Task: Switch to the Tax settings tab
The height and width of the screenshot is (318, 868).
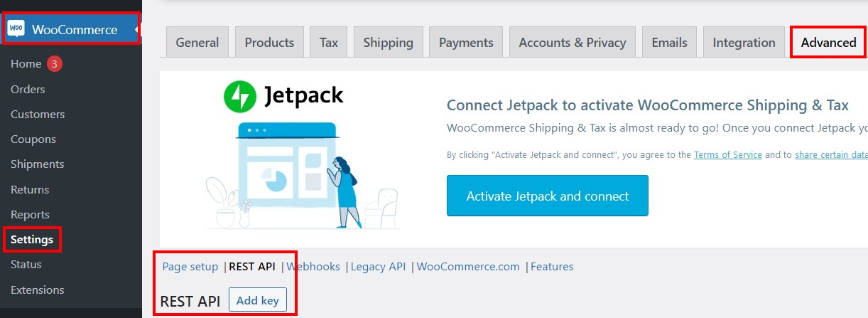Action: (x=329, y=43)
